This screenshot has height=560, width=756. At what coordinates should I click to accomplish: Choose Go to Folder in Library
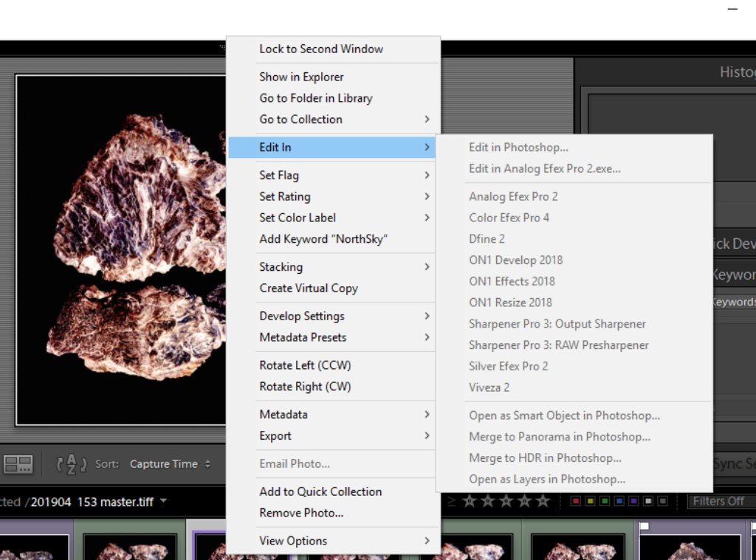point(333,98)
